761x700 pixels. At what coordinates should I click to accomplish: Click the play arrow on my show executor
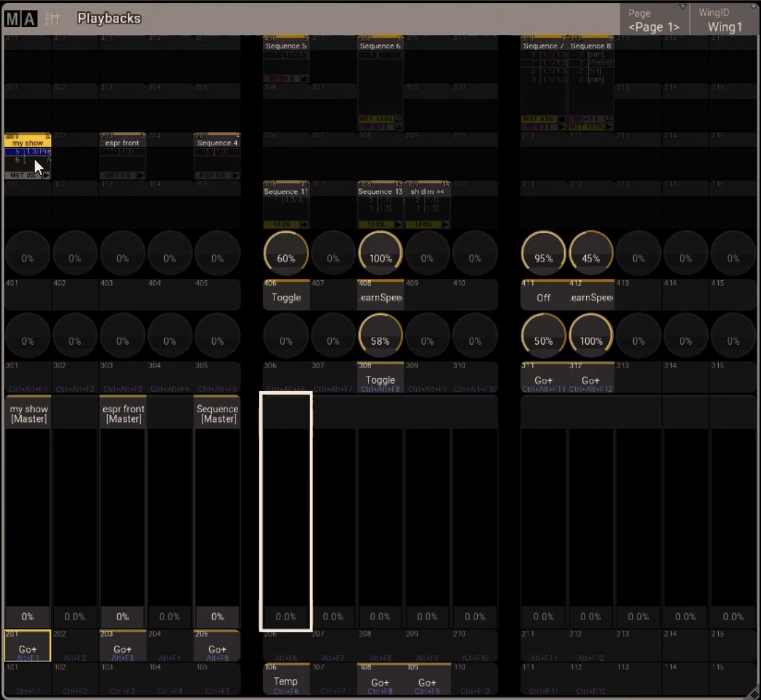pos(46,175)
